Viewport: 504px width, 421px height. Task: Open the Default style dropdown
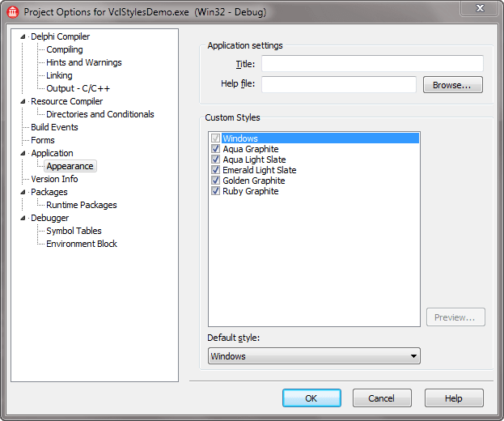coord(413,356)
